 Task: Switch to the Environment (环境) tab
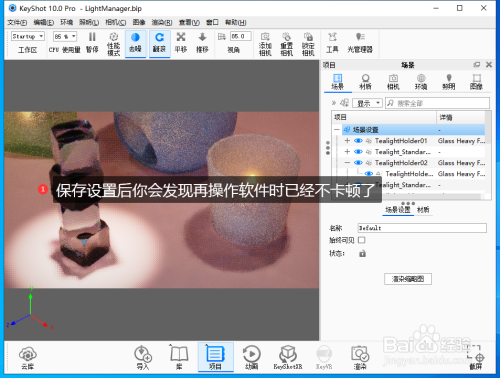(421, 82)
